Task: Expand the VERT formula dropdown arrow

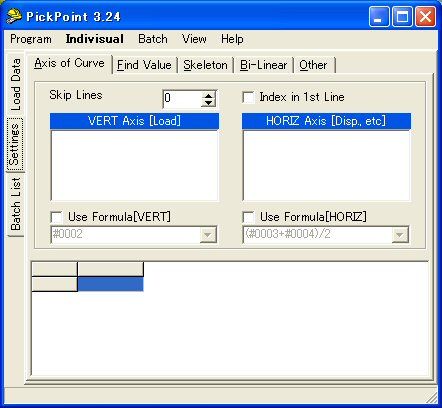Action: 208,234
